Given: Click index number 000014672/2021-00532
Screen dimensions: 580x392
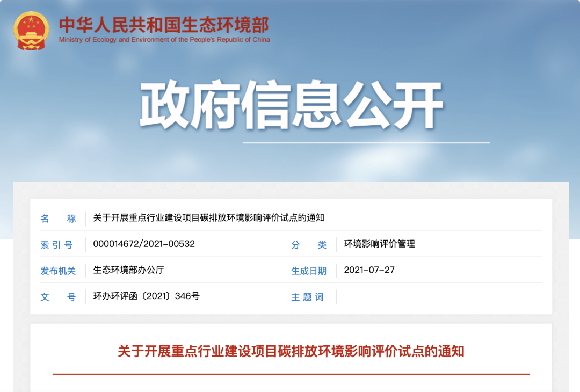Looking at the screenshot, I should coord(144,244).
